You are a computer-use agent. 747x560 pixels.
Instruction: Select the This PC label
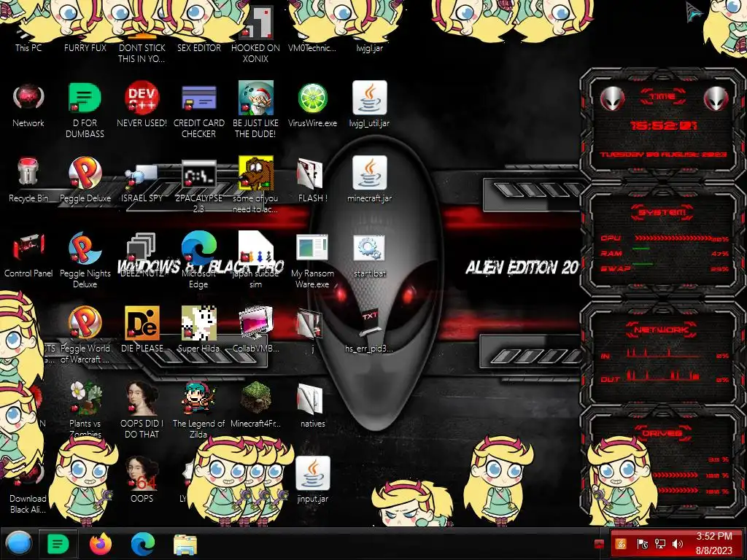pyautogui.click(x=28, y=48)
